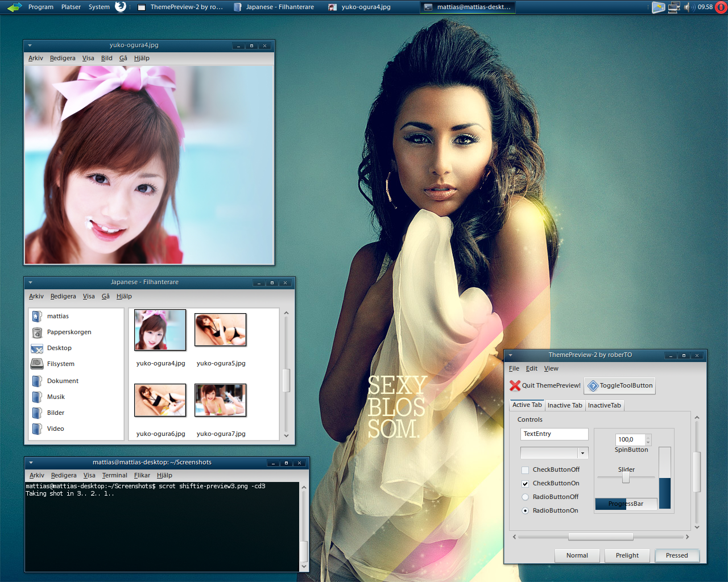Open the File menu in ThemePreview
The width and height of the screenshot is (728, 582).
tap(514, 369)
